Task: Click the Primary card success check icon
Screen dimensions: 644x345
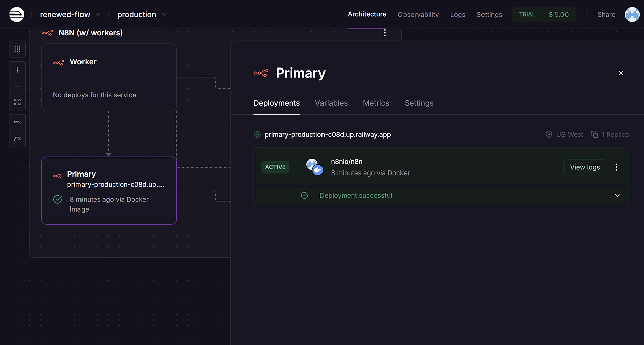Action: coord(57,200)
